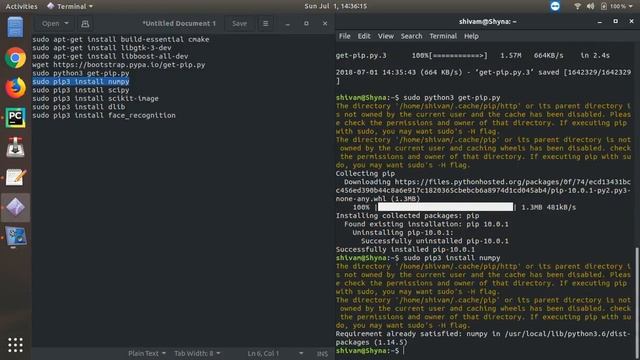Click 'sudo apt-get install libboost-all-dev' line
The height and width of the screenshot is (360, 640).
pyautogui.click(x=110, y=56)
